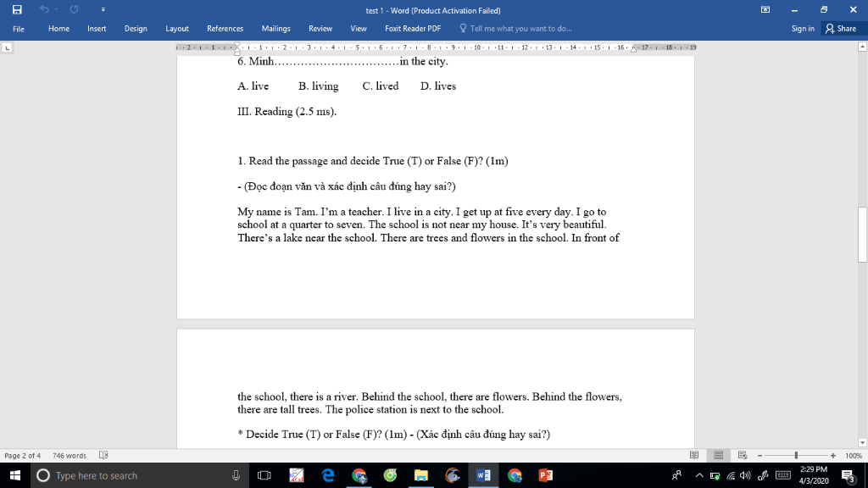Click the heading 'III. Reading (2.5 ms).'
Viewport: 868px width, 488px height.
[x=287, y=112]
